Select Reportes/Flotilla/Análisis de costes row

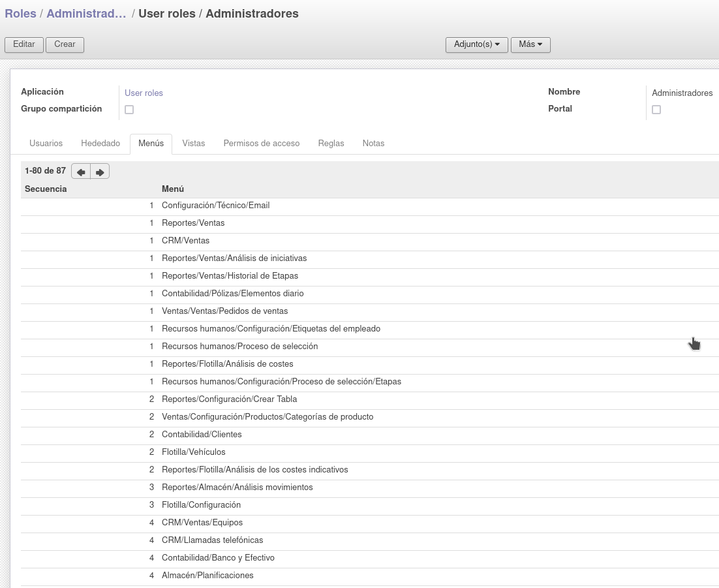369,364
